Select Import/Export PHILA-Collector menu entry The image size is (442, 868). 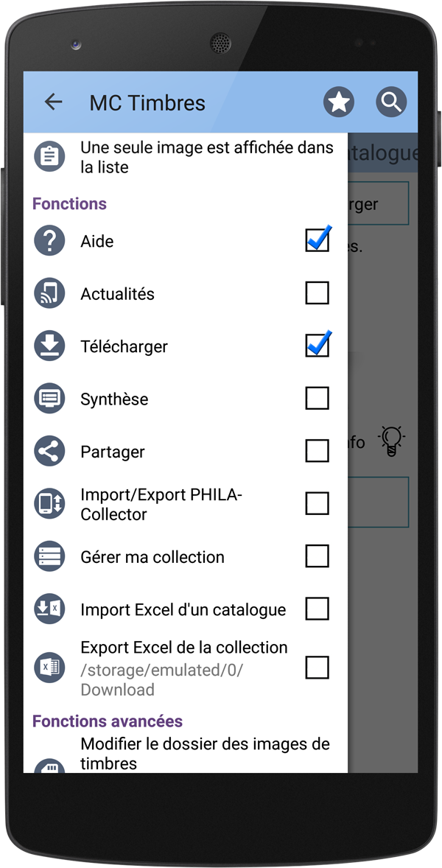point(186,504)
